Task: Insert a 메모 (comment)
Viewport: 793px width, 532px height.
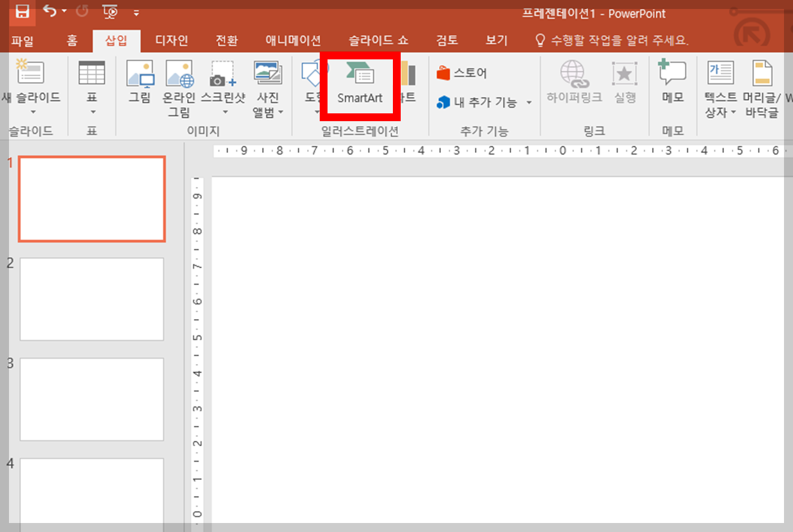Action: pos(672,84)
